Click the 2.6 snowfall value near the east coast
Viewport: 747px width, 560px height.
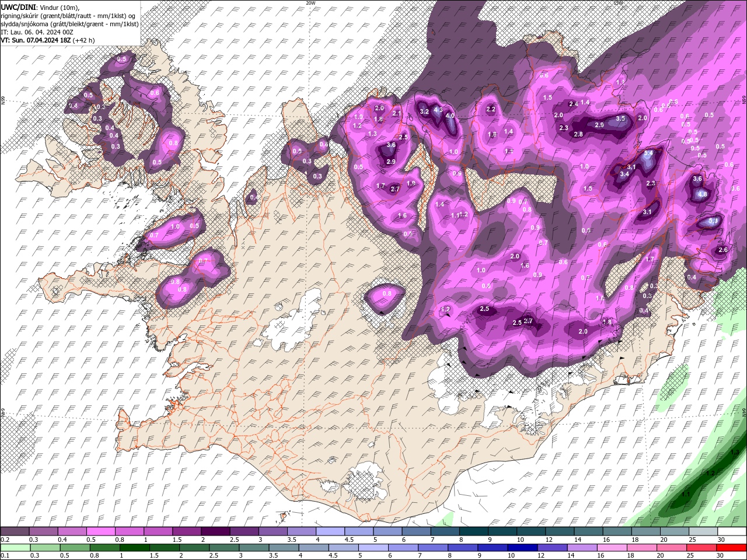pos(723,250)
